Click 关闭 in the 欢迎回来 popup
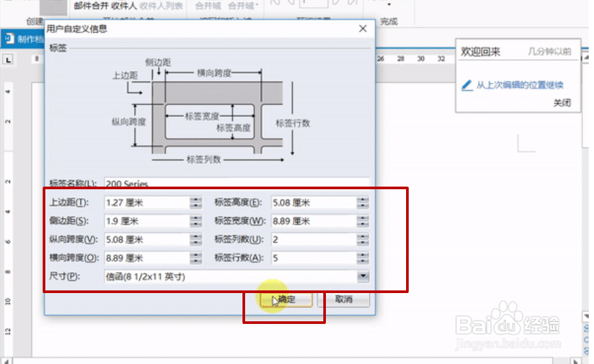 (562, 103)
